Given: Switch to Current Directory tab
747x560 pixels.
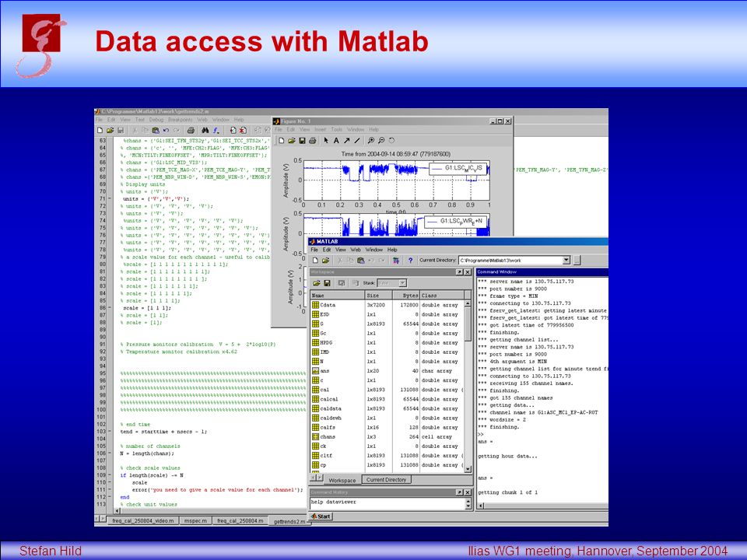Looking at the screenshot, I should (x=387, y=480).
